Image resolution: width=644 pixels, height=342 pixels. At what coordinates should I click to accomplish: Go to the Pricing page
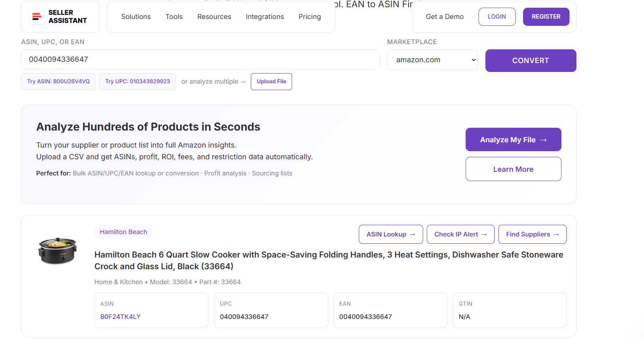click(x=309, y=17)
